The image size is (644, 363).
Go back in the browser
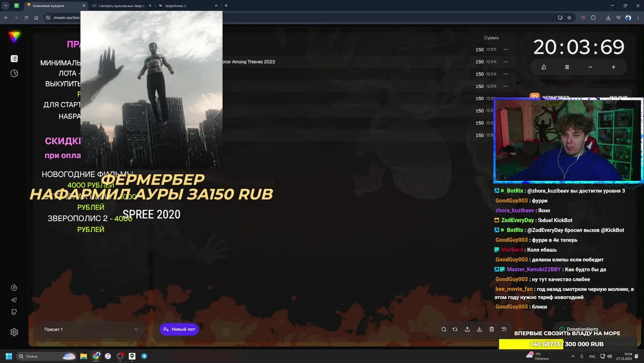[6, 18]
